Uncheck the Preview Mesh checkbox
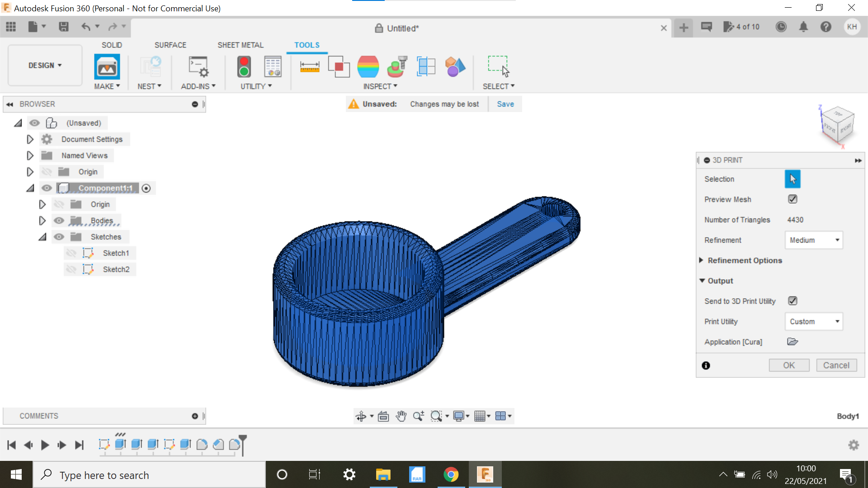The height and width of the screenshot is (488, 868). coord(793,199)
